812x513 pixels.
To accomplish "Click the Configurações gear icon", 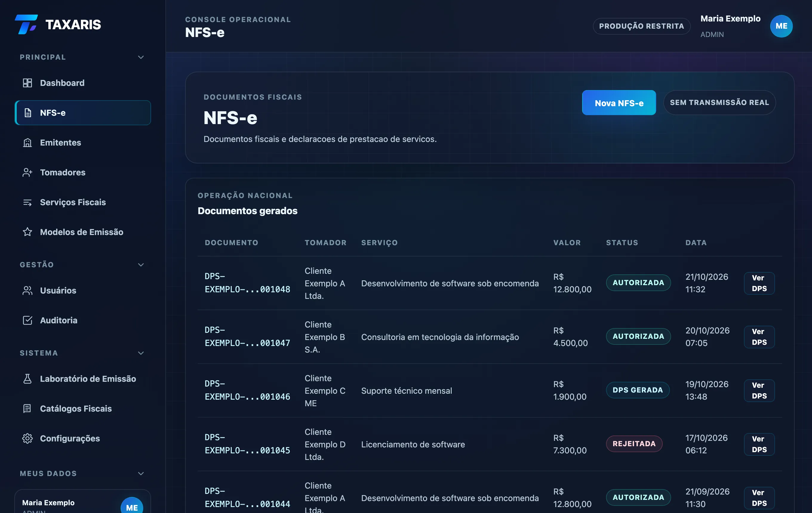I will (x=27, y=438).
